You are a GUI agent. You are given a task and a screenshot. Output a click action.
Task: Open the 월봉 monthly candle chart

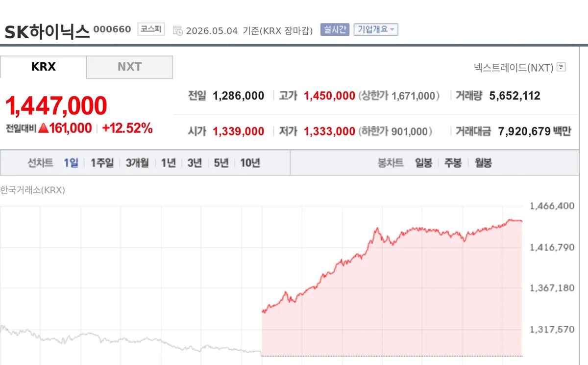(x=483, y=163)
